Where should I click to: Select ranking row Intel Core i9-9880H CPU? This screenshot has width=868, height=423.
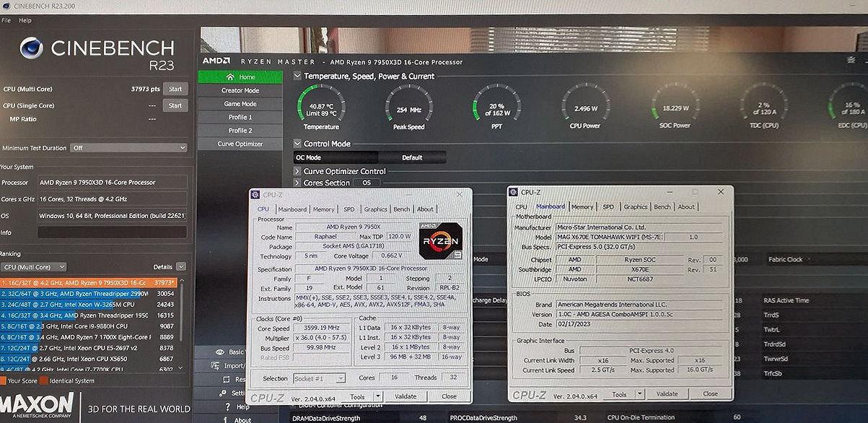click(x=88, y=326)
